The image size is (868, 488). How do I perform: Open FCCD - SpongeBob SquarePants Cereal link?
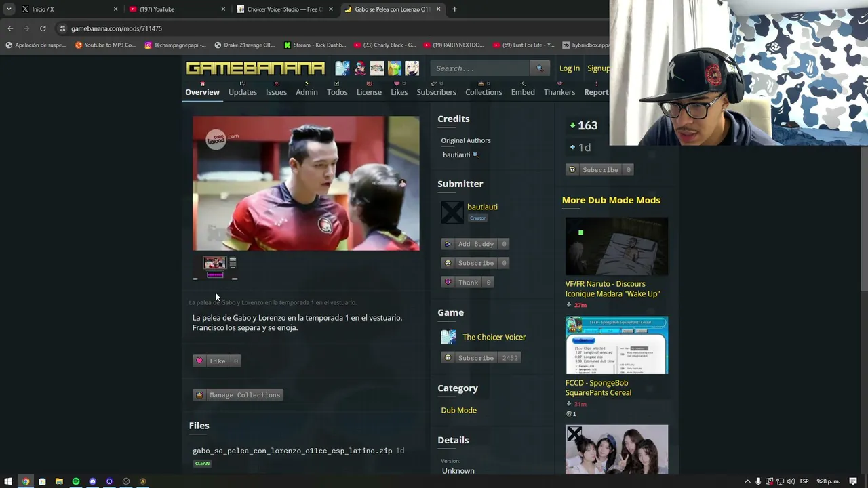(598, 388)
